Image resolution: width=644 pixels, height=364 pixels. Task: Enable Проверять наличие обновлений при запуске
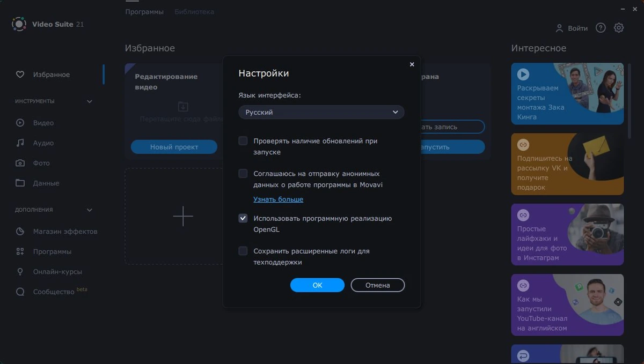click(x=243, y=141)
